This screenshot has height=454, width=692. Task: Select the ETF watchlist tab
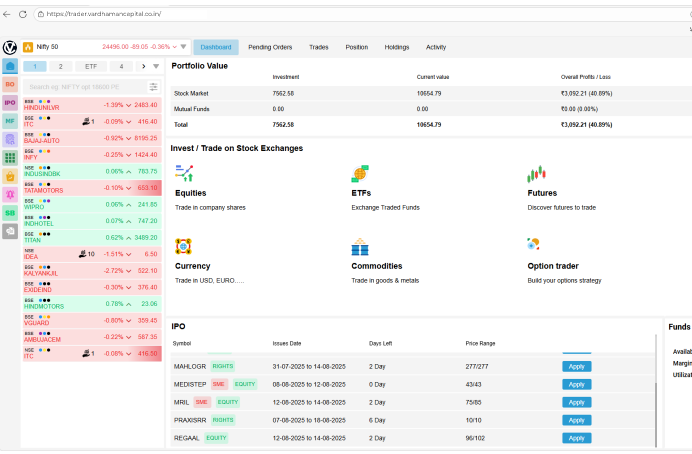click(91, 66)
